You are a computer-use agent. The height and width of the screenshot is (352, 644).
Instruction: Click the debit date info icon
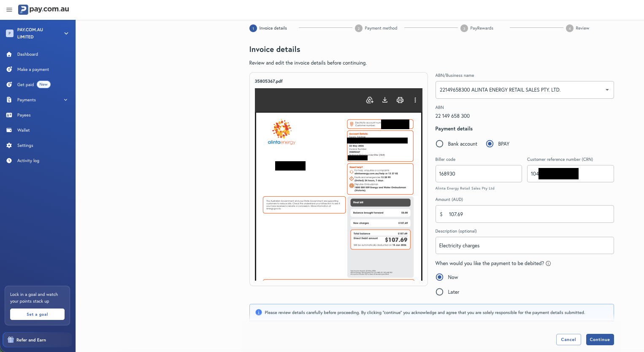tap(548, 263)
